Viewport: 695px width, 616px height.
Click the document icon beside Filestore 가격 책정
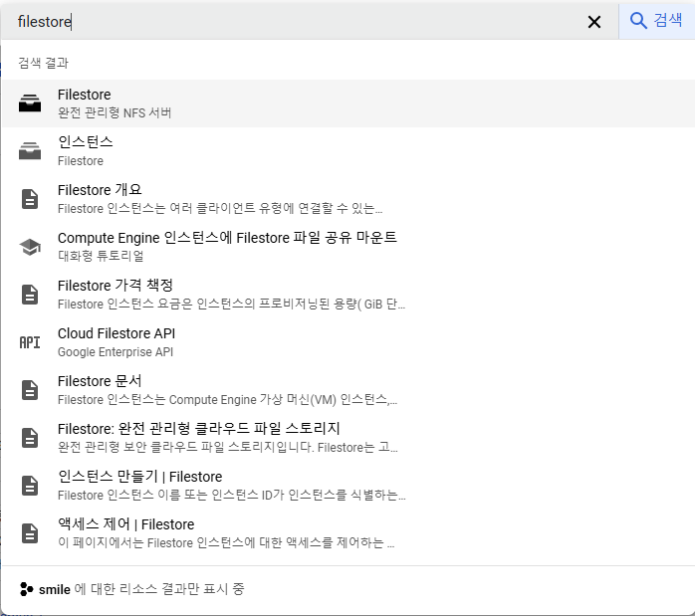coord(30,295)
